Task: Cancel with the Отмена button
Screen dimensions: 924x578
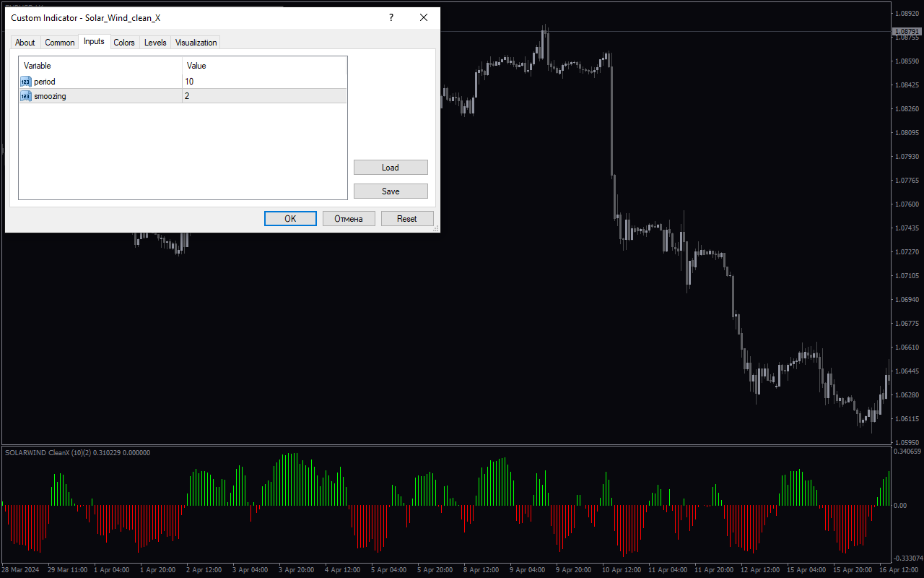Action: pyautogui.click(x=349, y=219)
